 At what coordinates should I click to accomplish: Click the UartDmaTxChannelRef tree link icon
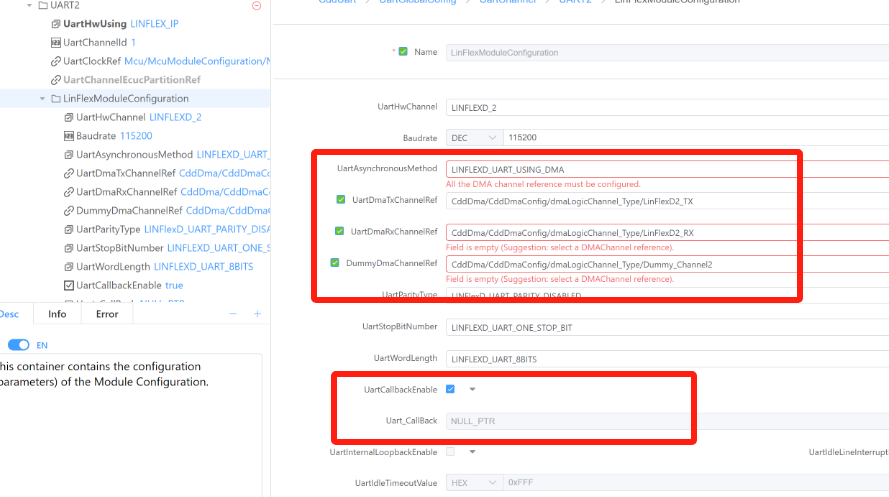[69, 173]
